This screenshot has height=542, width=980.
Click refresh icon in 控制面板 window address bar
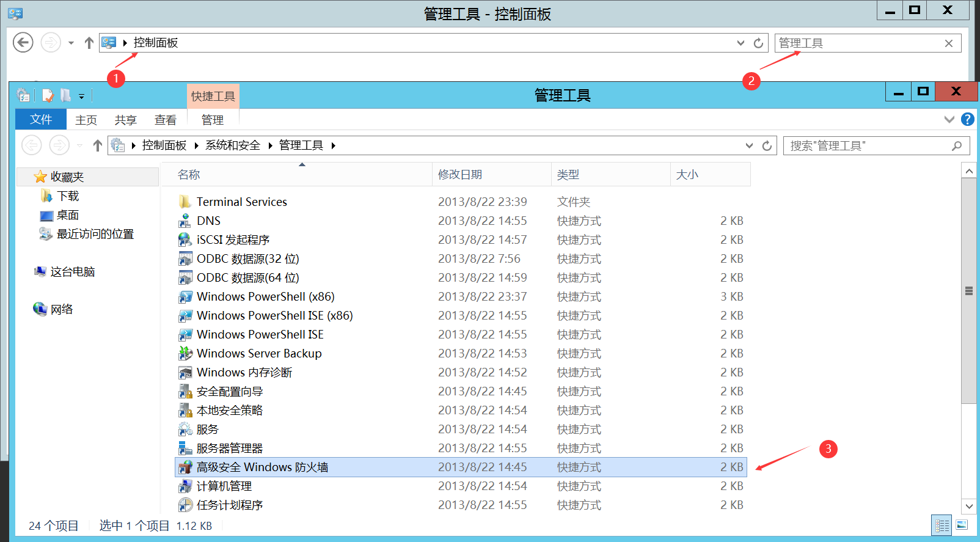[758, 43]
